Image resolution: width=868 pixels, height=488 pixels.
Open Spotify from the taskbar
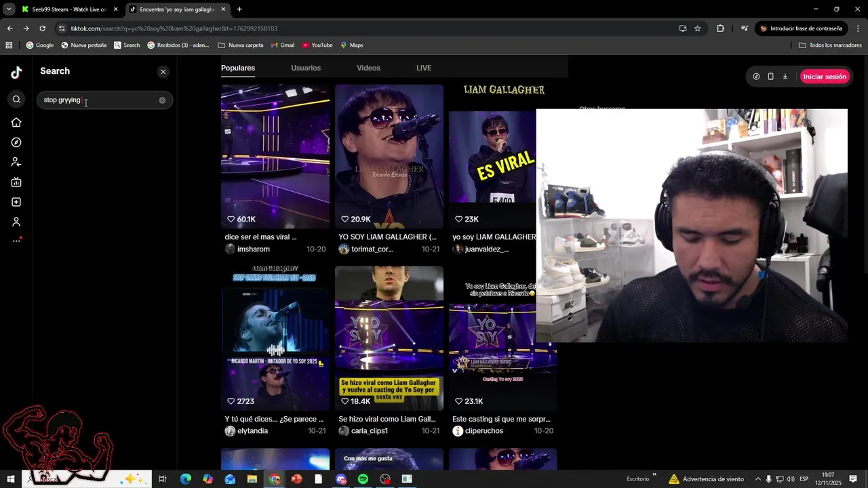point(363,479)
